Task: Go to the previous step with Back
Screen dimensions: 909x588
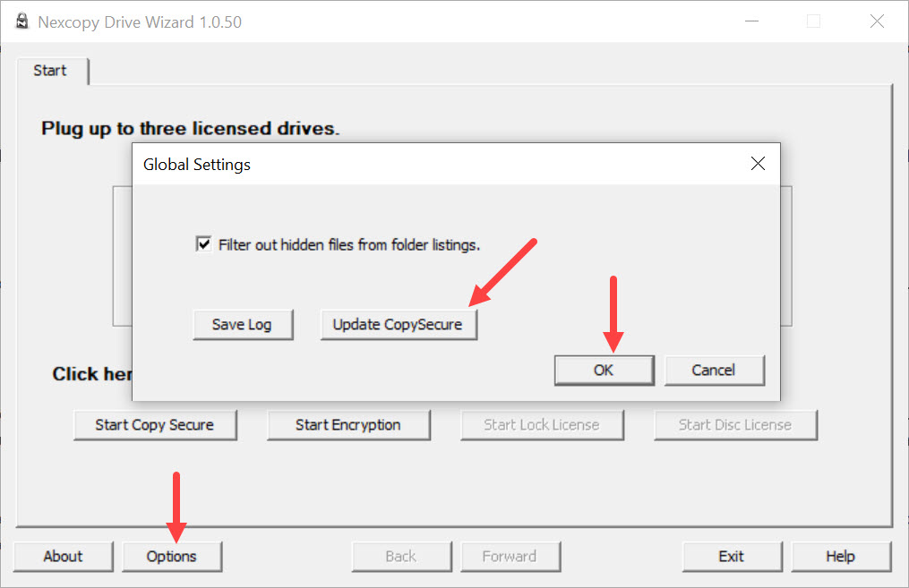Action: [x=400, y=557]
